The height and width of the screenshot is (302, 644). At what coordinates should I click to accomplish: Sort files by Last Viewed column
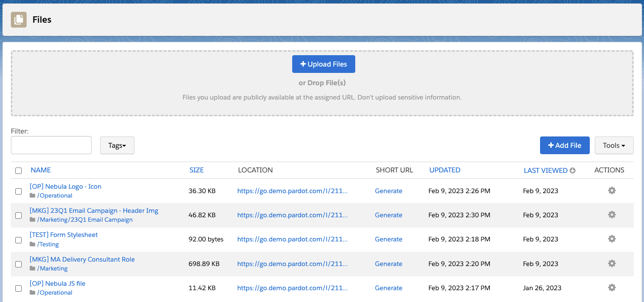[545, 170]
